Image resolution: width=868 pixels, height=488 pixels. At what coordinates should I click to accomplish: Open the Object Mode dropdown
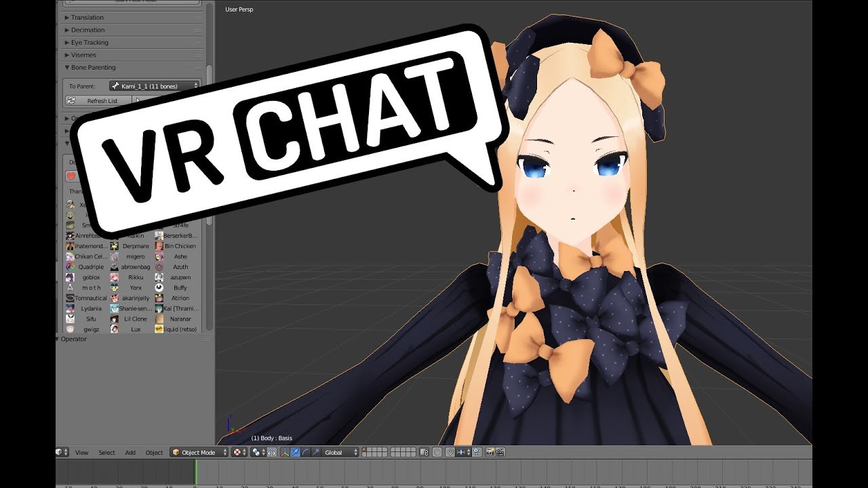199,452
